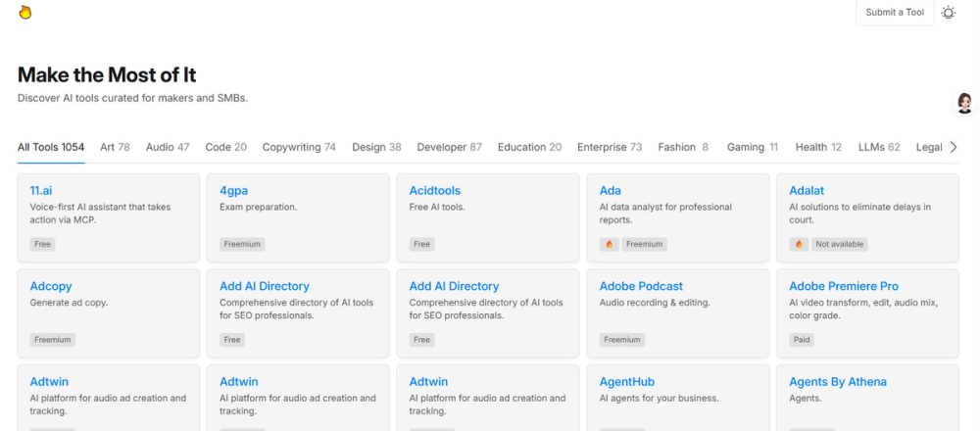Image resolution: width=980 pixels, height=431 pixels.
Task: Open the Adalat tool link
Action: coord(807,190)
